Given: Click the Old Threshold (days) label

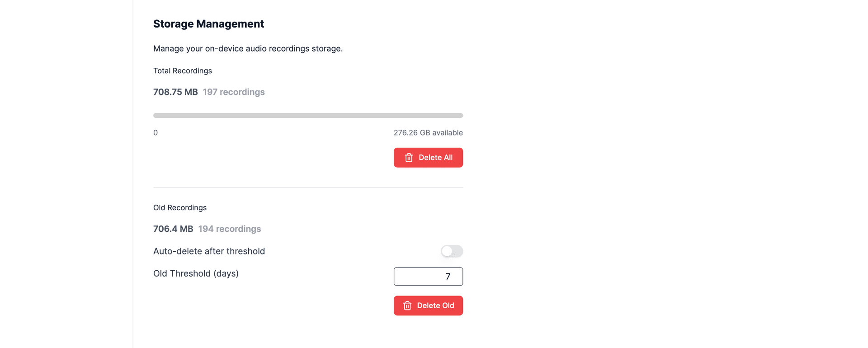Looking at the screenshot, I should pyautogui.click(x=196, y=273).
